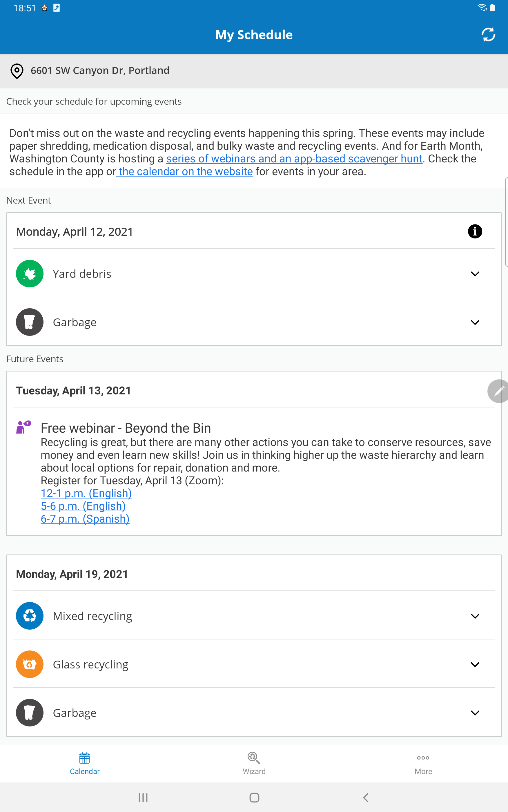The height and width of the screenshot is (812, 508).
Task: Tap the 6601 SW Canyon Dr address bar
Action: click(x=254, y=71)
